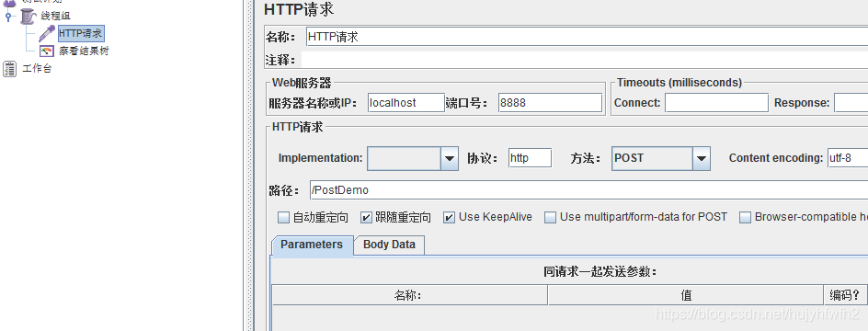Click the 同请求一起发送参数 label
The height and width of the screenshot is (331, 868).
[x=600, y=272]
